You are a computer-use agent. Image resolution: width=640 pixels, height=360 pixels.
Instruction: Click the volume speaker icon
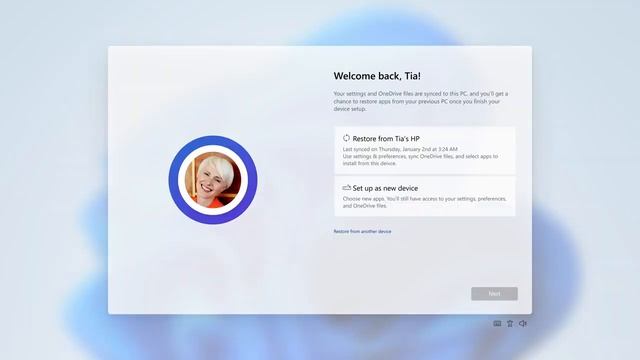(523, 323)
